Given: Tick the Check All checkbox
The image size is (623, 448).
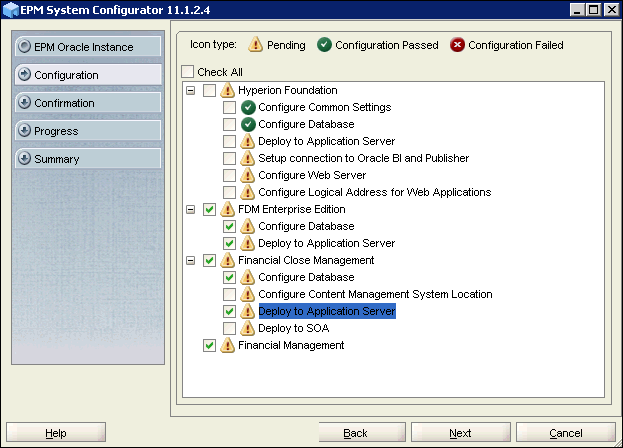Looking at the screenshot, I should point(188,72).
